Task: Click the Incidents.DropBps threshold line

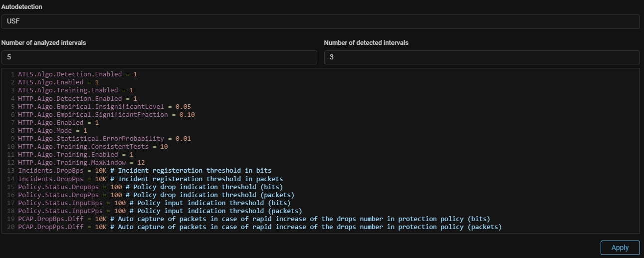Action: pos(145,171)
